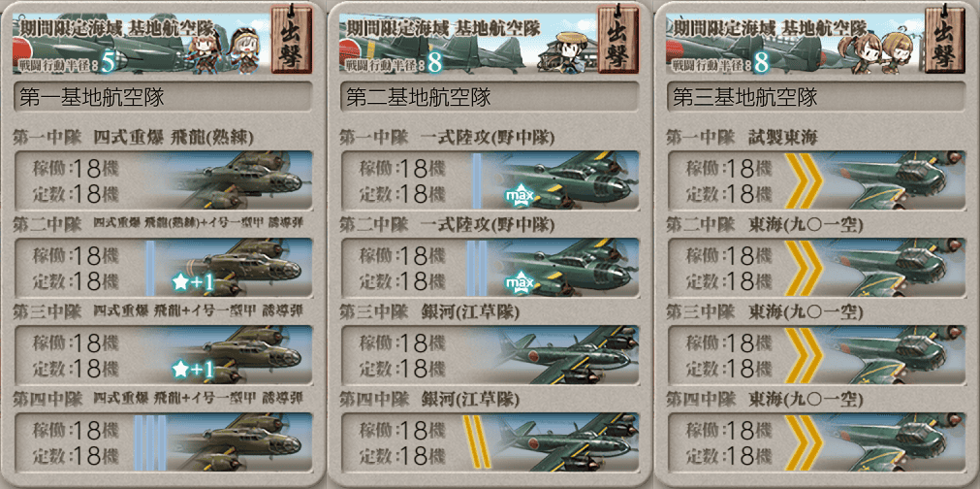980x489 pixels.
Task: Rename the 第一基地航空隊 name field
Action: (x=163, y=97)
